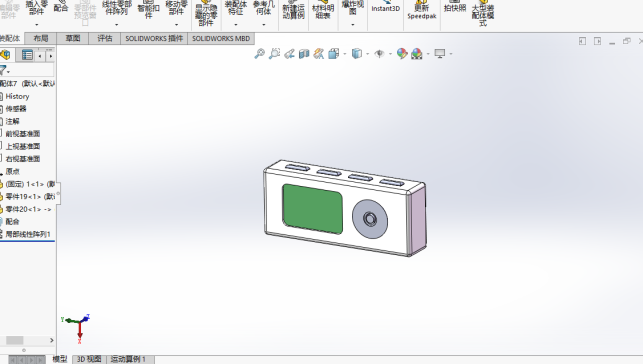The width and height of the screenshot is (643, 364).
Task: Click the 线性零部件阵列 tool
Action: [x=117, y=9]
